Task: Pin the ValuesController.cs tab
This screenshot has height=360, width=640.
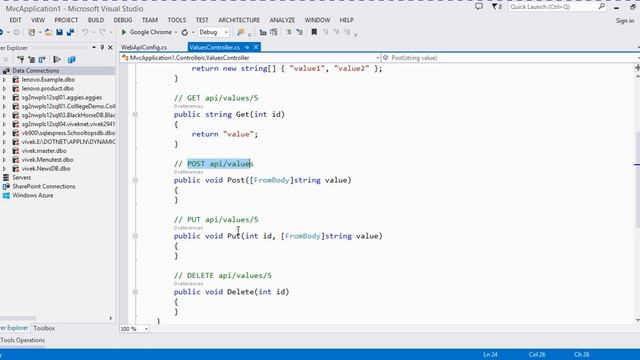Action: 247,47
